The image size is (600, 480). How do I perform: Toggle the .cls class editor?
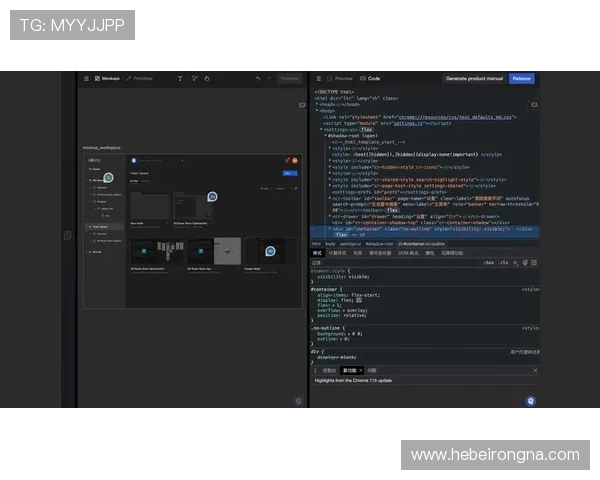[x=503, y=262]
